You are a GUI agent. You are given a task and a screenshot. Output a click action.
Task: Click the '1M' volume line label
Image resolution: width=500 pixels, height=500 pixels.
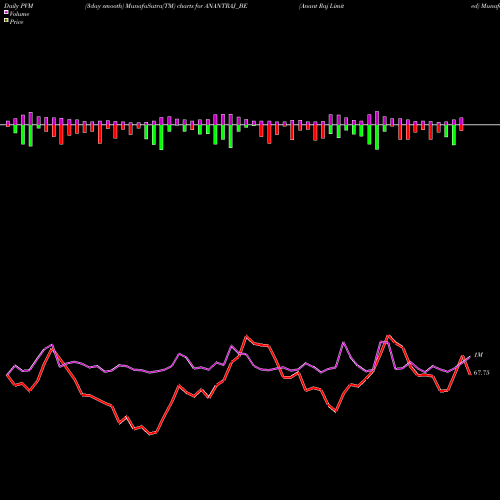(x=478, y=355)
